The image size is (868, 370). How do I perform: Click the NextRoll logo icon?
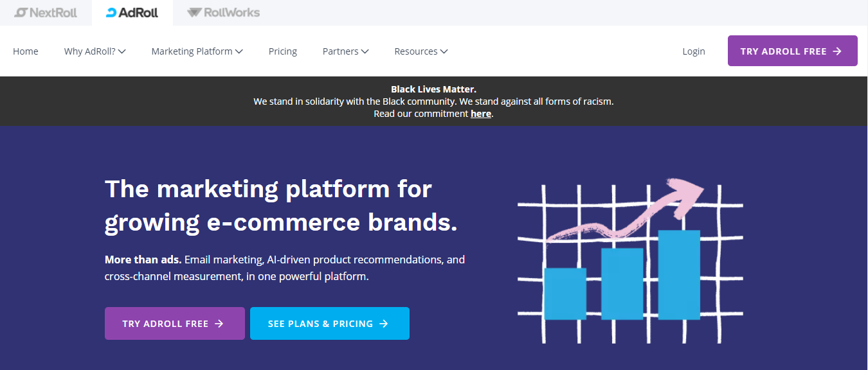[21, 12]
